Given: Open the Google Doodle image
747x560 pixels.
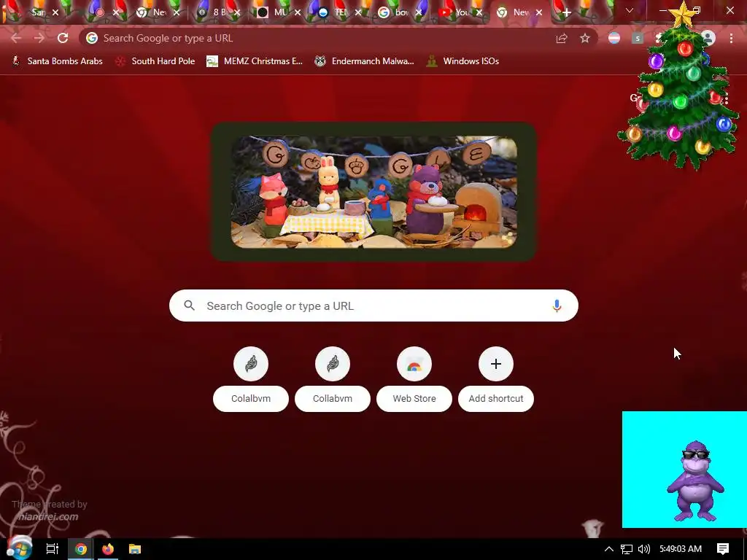Looking at the screenshot, I should 374,192.
